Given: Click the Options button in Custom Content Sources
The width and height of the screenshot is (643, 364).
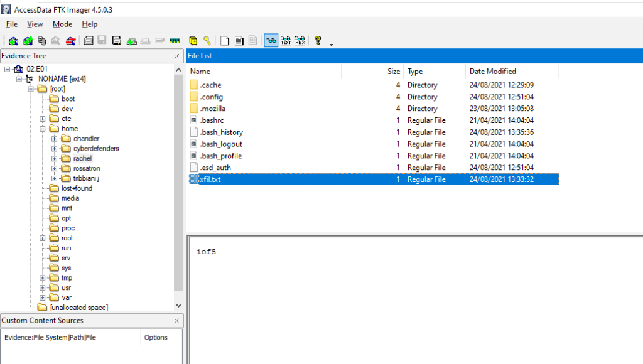Looking at the screenshot, I should 156,337.
